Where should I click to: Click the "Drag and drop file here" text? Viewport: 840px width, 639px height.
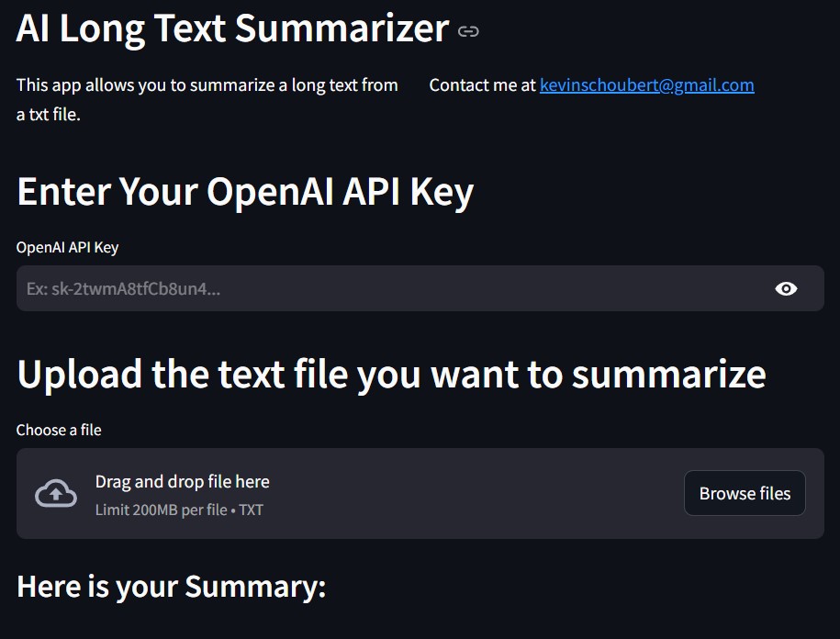click(182, 481)
